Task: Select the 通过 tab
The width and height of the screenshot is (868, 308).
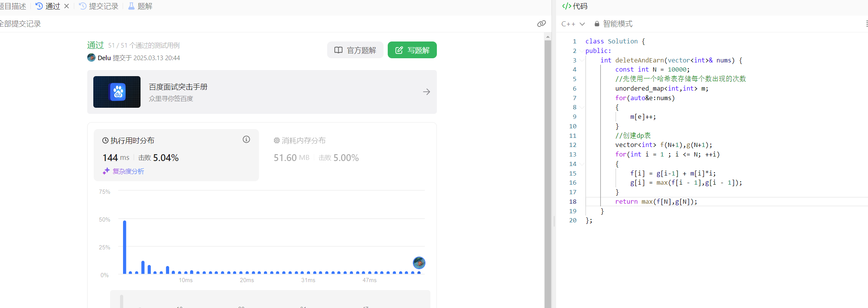Action: click(x=48, y=6)
